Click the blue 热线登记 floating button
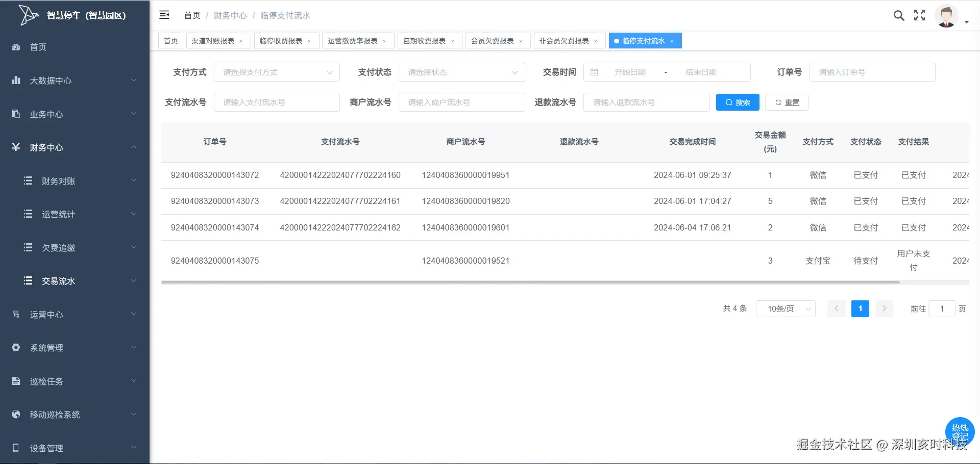Image resolution: width=980 pixels, height=464 pixels. 960,431
